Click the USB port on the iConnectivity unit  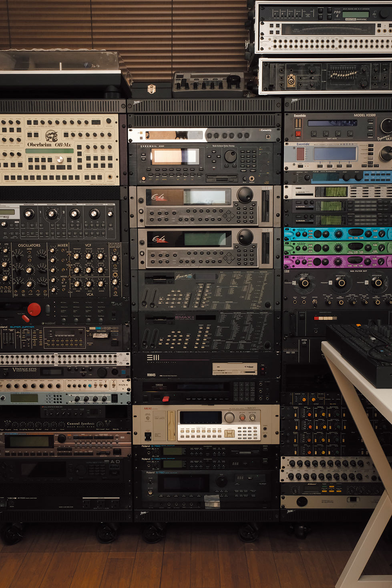268,137
